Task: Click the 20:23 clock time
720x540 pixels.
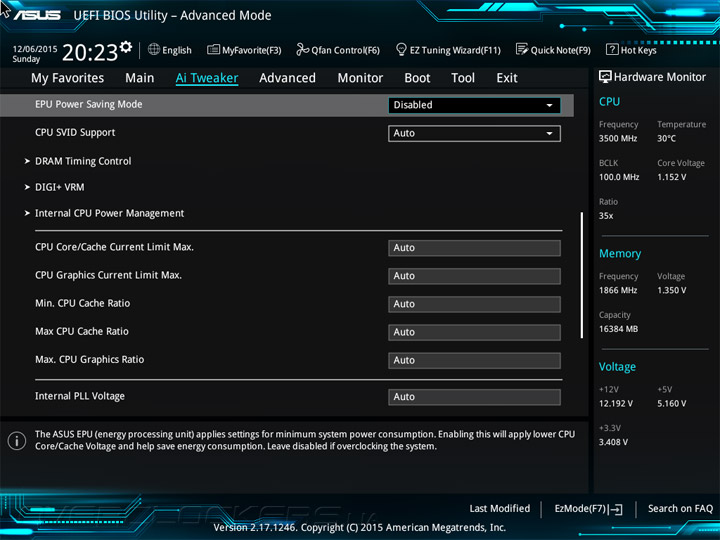Action: coord(90,52)
